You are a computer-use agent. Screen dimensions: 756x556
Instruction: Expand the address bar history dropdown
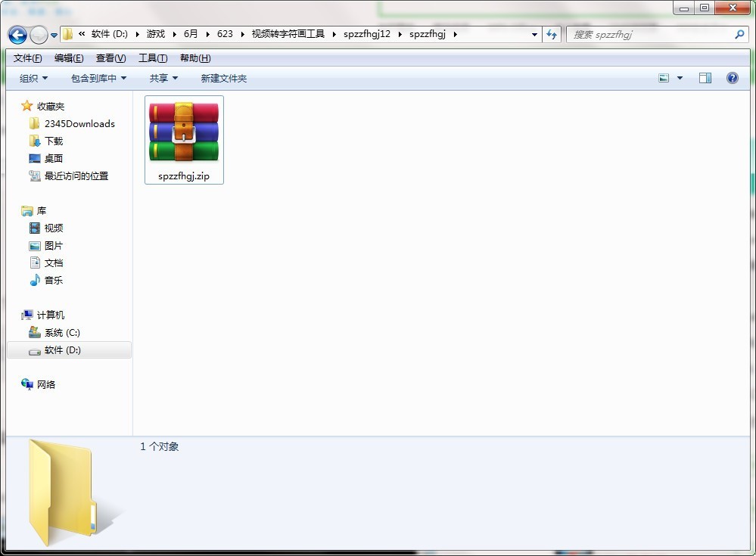point(534,35)
